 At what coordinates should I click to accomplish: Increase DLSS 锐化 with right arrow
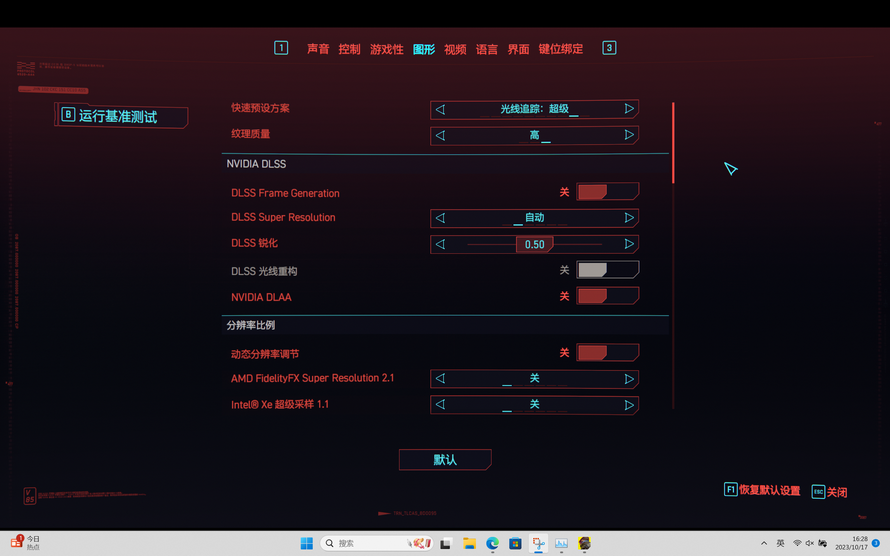coord(629,243)
